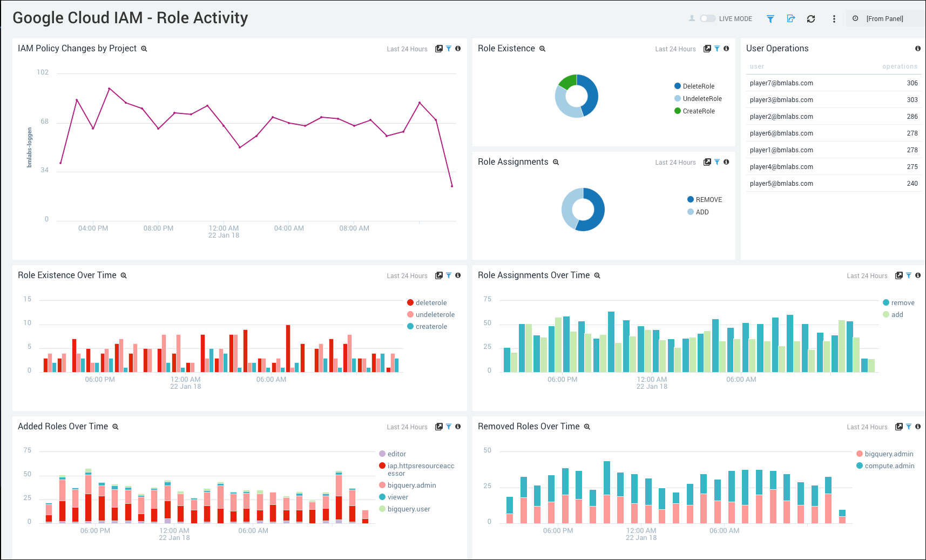Open the '[From Panel]' time selector
Viewport: 926px width, 560px height.
[x=884, y=18]
